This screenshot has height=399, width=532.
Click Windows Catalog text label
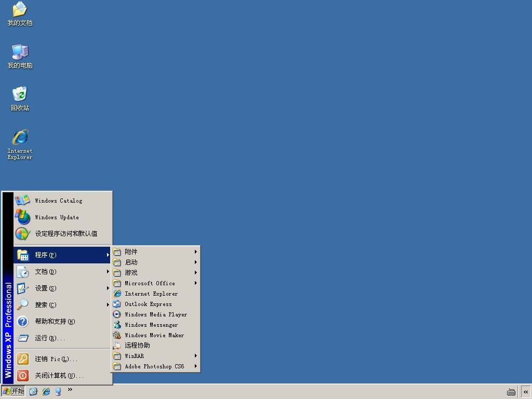coord(58,201)
